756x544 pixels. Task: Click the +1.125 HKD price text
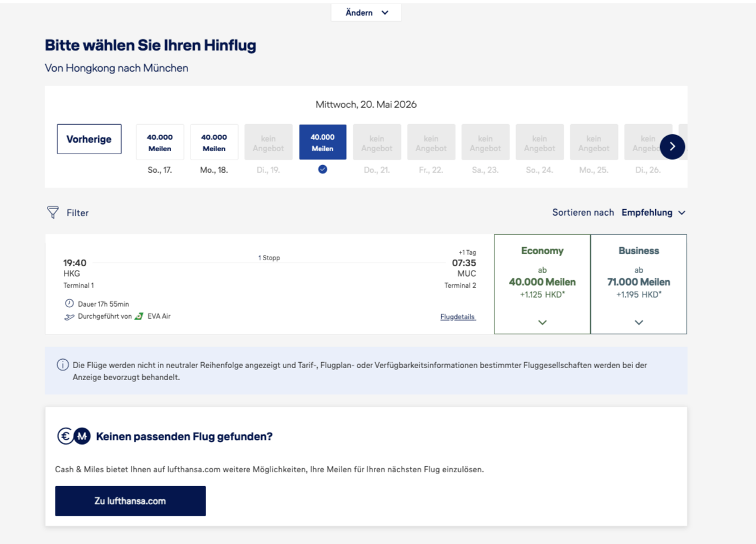543,295
